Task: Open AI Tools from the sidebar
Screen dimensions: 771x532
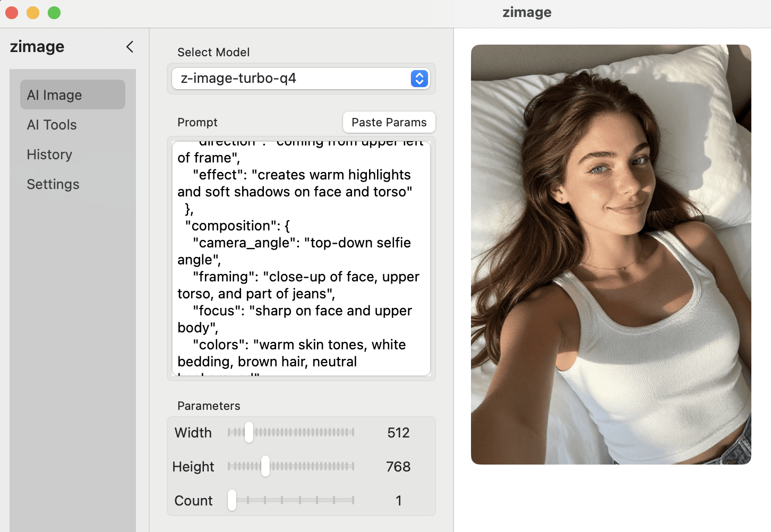Action: 52,125
